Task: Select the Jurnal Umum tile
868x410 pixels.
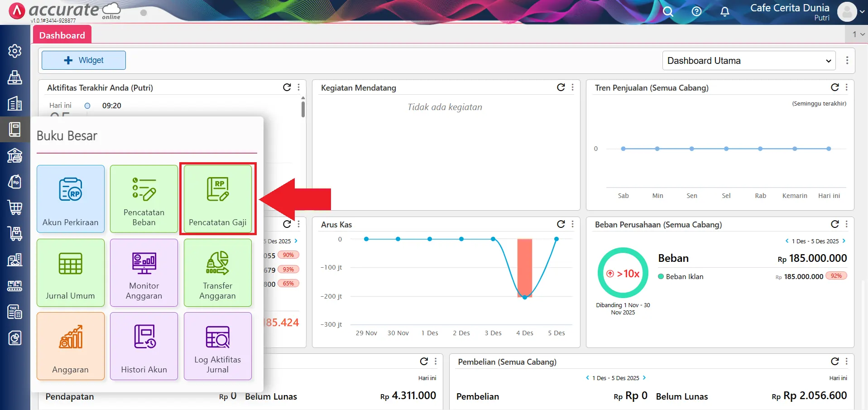Action: 71,273
